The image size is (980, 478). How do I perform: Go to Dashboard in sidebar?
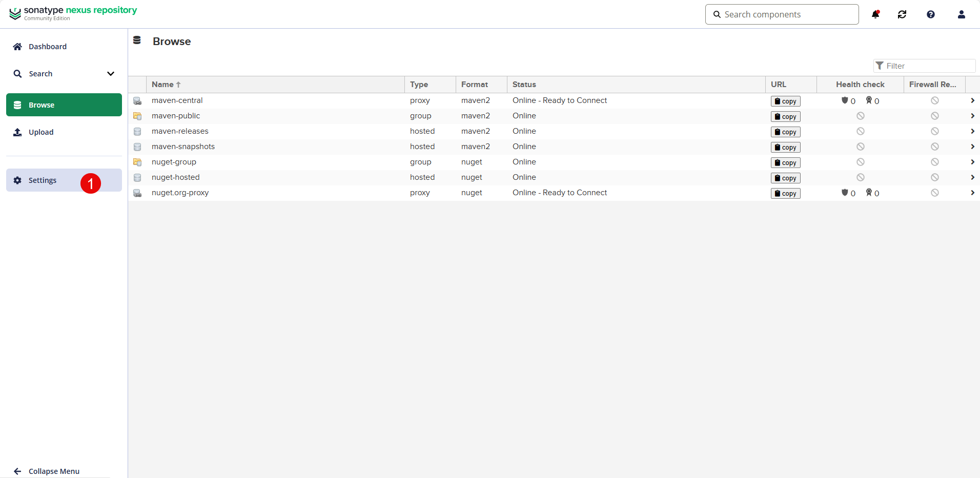coord(47,47)
